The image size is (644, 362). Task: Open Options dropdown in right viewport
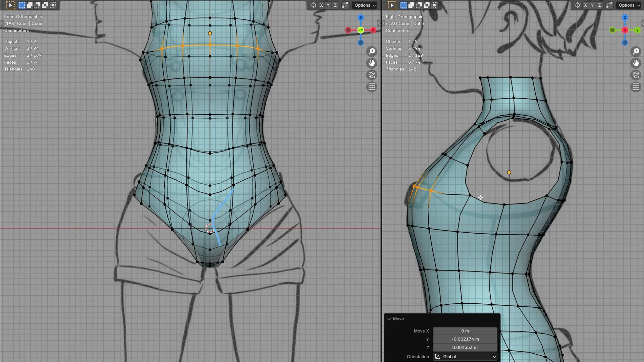click(x=629, y=5)
